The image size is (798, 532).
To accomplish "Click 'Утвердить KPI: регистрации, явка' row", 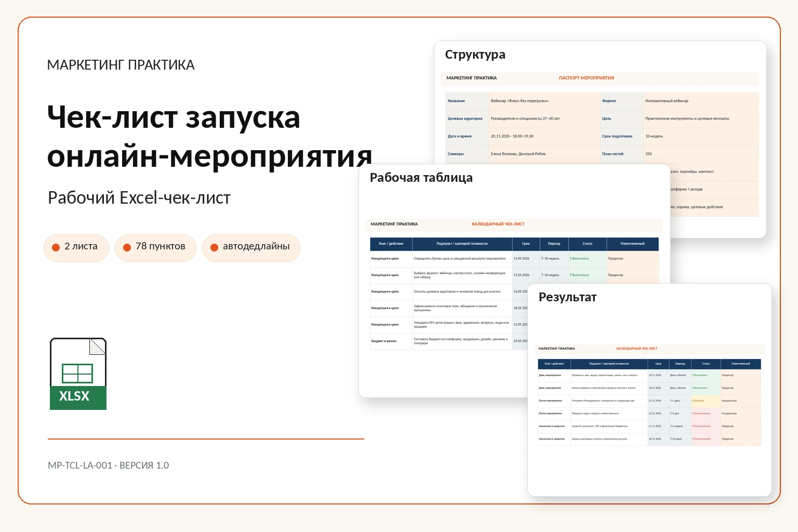I will tap(449, 325).
